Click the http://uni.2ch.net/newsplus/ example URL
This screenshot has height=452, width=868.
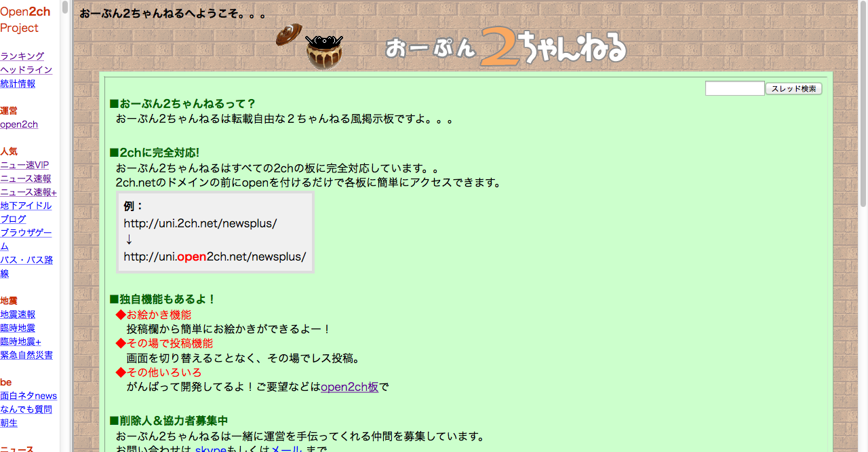[x=200, y=223]
